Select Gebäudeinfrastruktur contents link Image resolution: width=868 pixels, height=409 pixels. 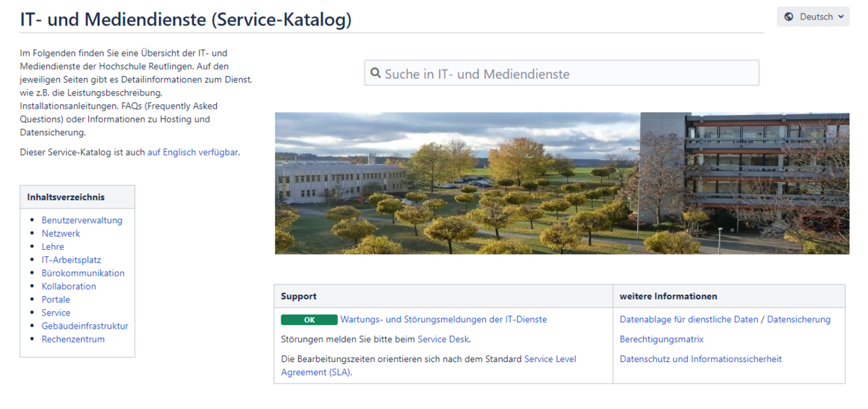pos(85,326)
